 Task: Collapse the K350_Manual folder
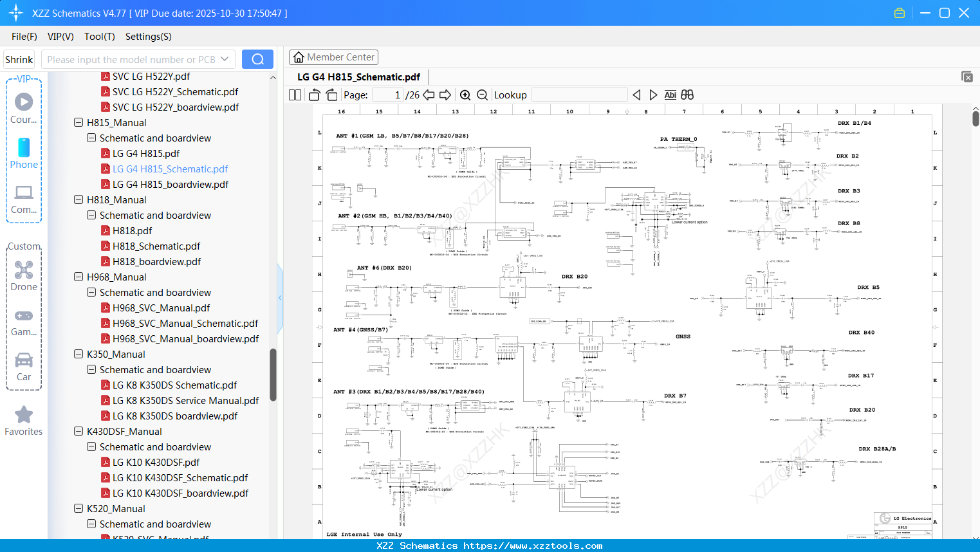coord(78,354)
